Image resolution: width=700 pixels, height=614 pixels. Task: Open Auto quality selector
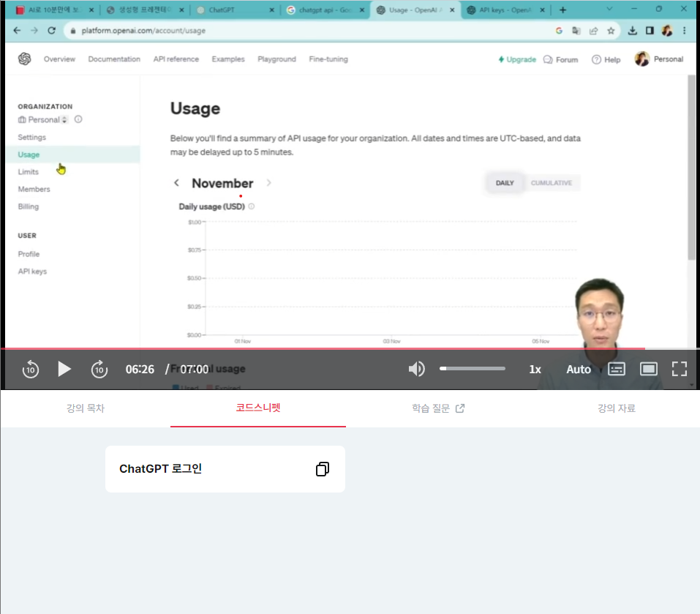point(579,370)
